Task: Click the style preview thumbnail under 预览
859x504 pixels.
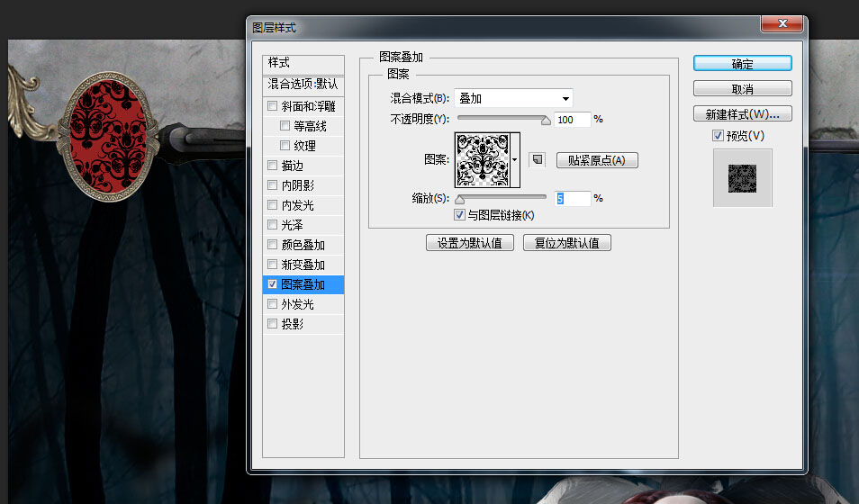Action: (742, 178)
